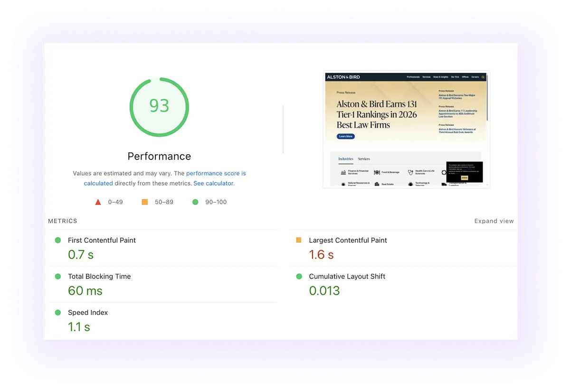Click the Learn More button in the preview

point(345,136)
